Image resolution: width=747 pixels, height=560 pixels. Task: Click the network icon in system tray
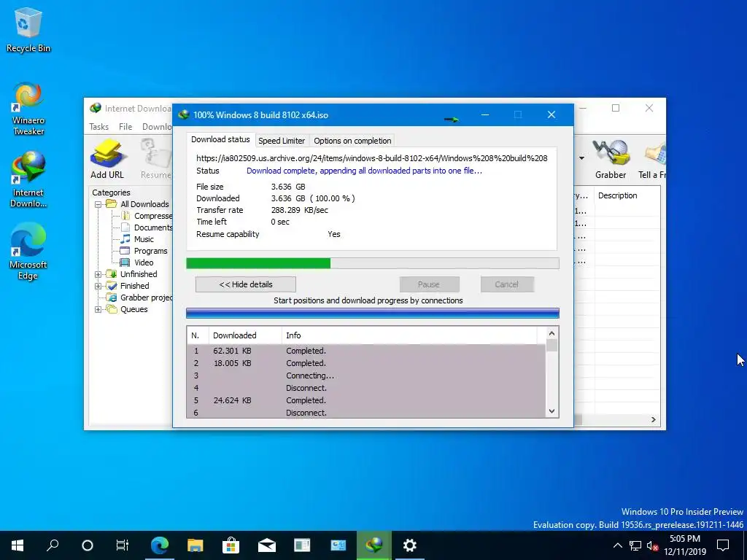[x=635, y=545]
